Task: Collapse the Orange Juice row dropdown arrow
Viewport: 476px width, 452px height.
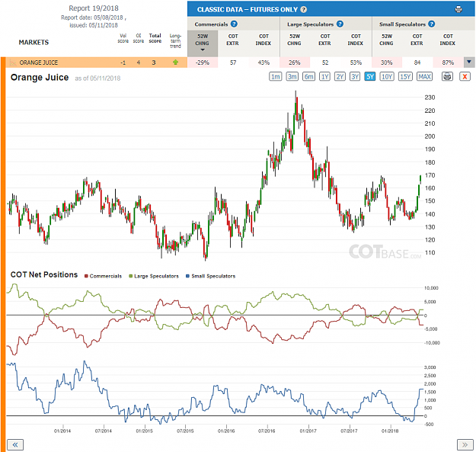Action: 469,63
